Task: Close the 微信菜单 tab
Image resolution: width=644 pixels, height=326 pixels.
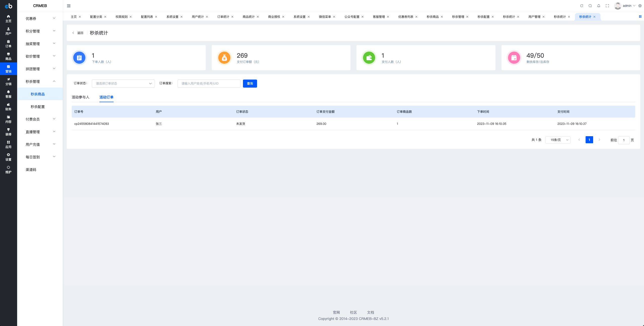Action: click(x=334, y=17)
